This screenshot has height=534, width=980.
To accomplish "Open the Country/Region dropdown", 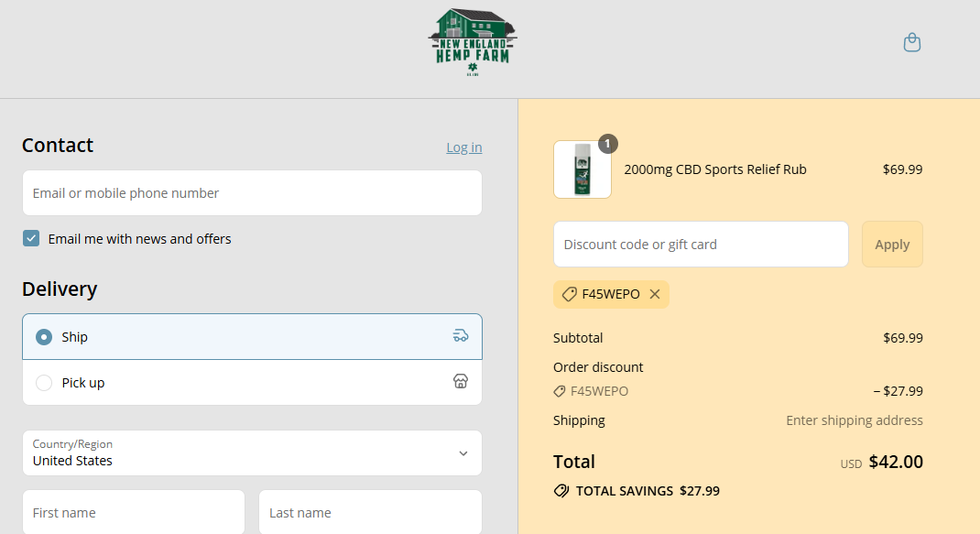I will pos(252,452).
